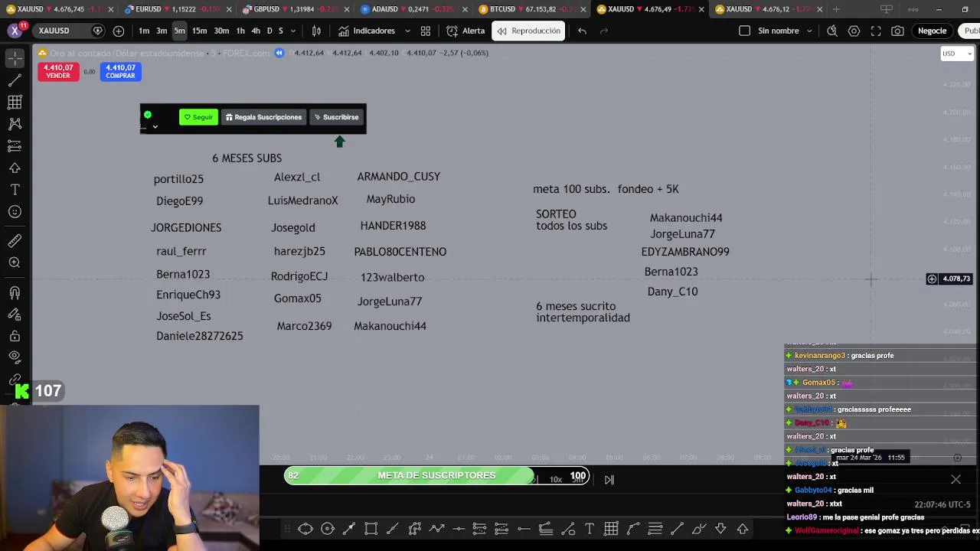Switch to the ADAUSD browser tab
This screenshot has height=551, width=980.
(x=411, y=9)
